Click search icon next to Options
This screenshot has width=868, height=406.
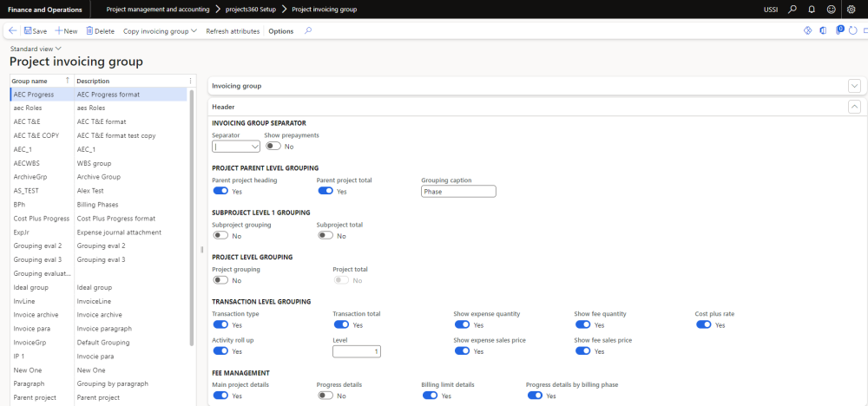[x=308, y=31]
